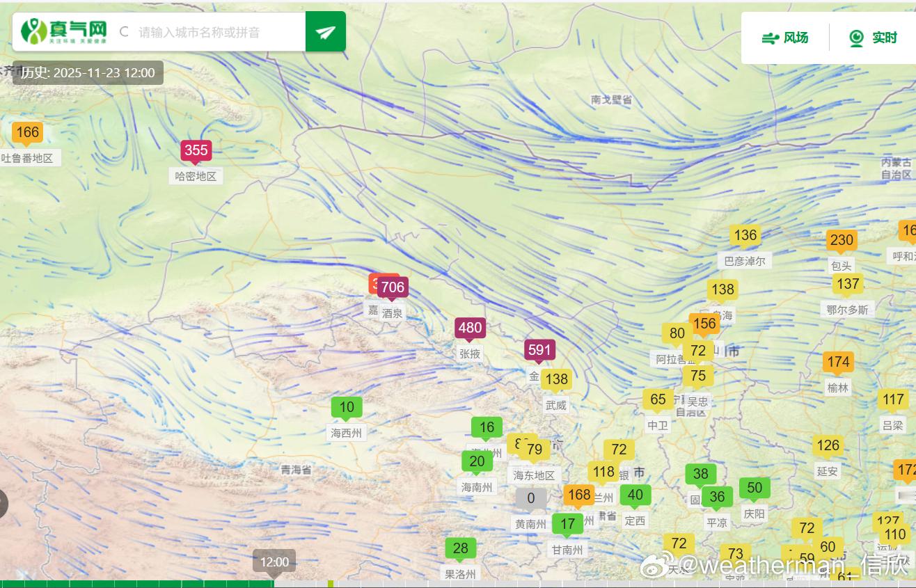Open the 706 AQI marker at 酒泉

[x=393, y=287]
